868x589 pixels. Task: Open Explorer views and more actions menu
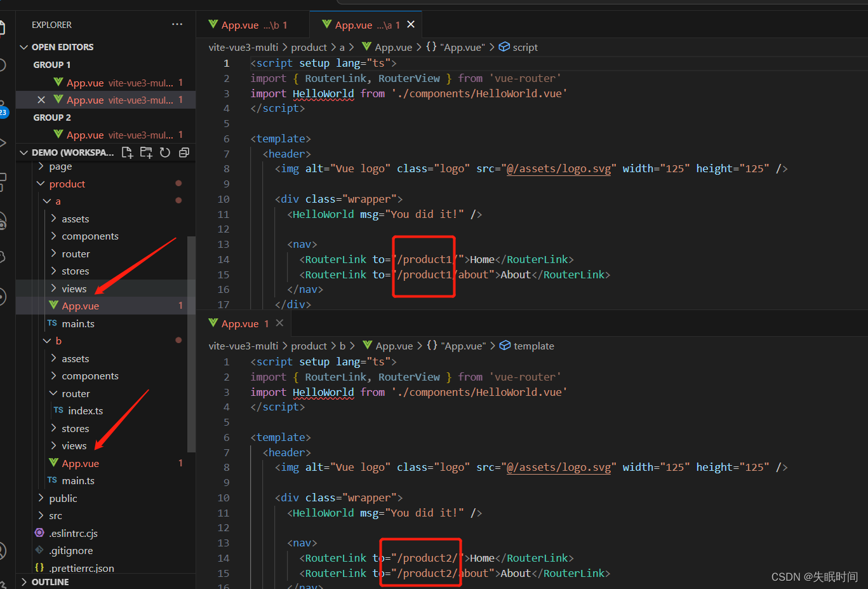coord(177,25)
